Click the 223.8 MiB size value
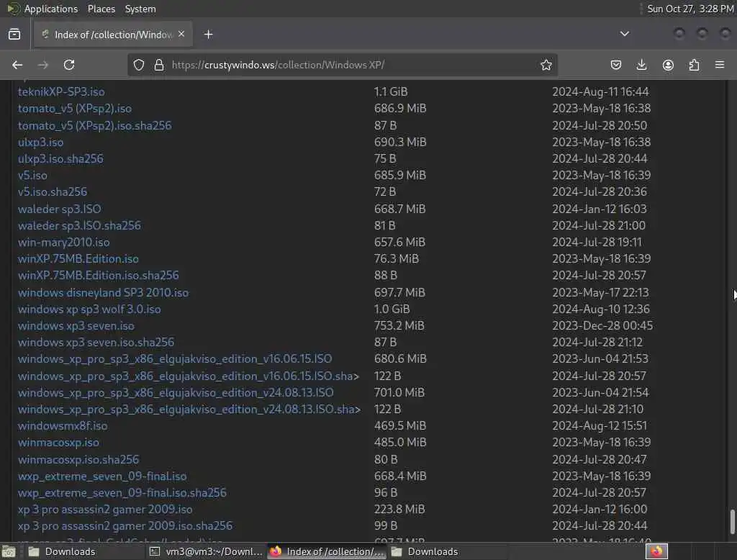The width and height of the screenshot is (737, 560). (399, 509)
